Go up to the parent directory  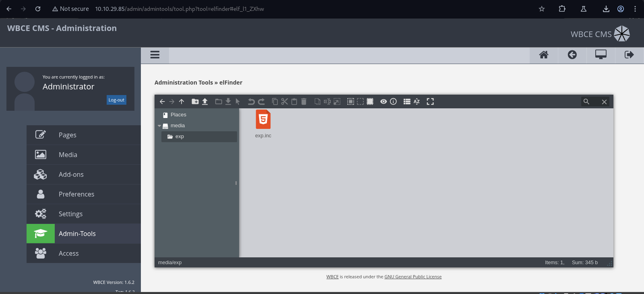[182, 101]
